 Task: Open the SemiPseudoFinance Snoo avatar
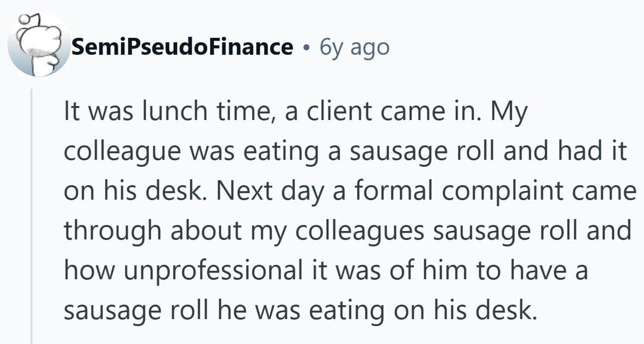39,45
